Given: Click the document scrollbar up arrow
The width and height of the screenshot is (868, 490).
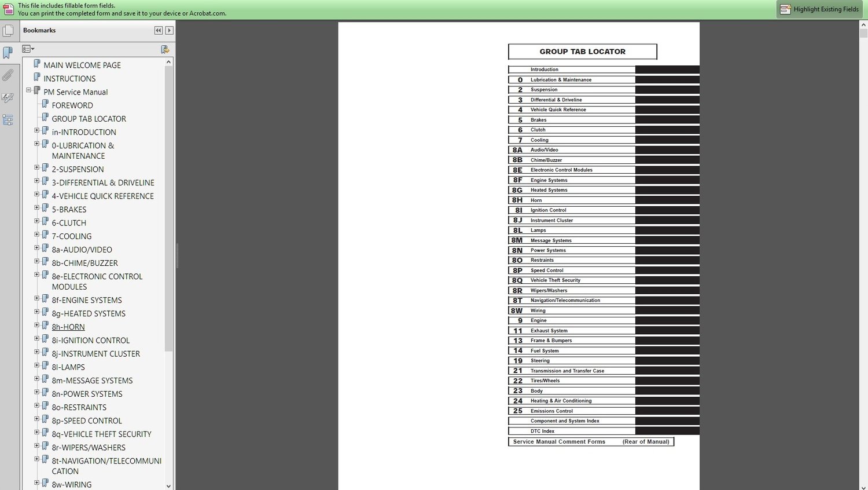Looking at the screenshot, I should [x=863, y=25].
